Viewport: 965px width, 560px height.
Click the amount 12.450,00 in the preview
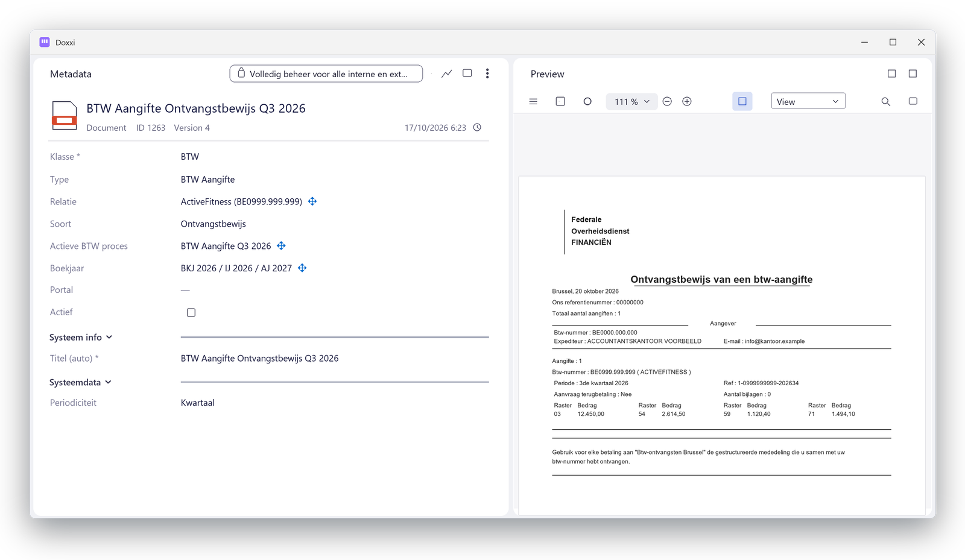point(591,414)
